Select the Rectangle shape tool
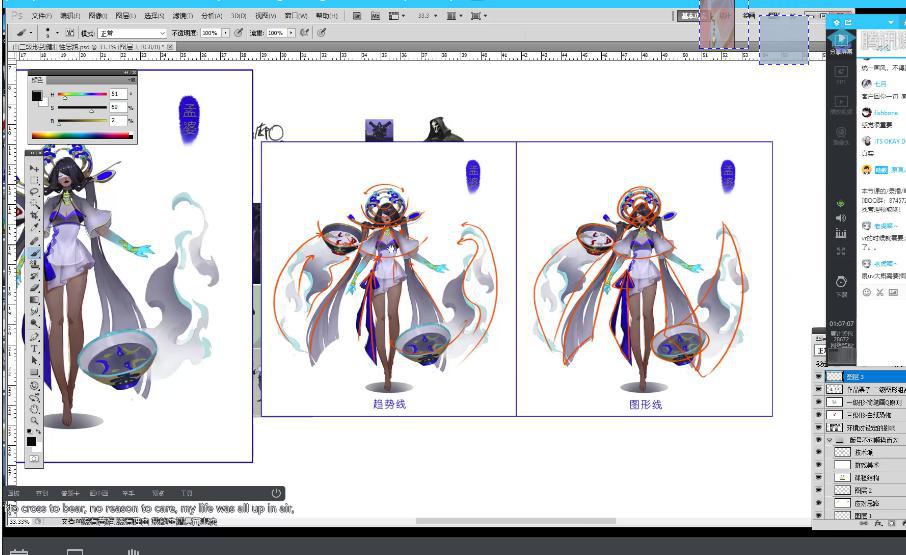 click(34, 373)
